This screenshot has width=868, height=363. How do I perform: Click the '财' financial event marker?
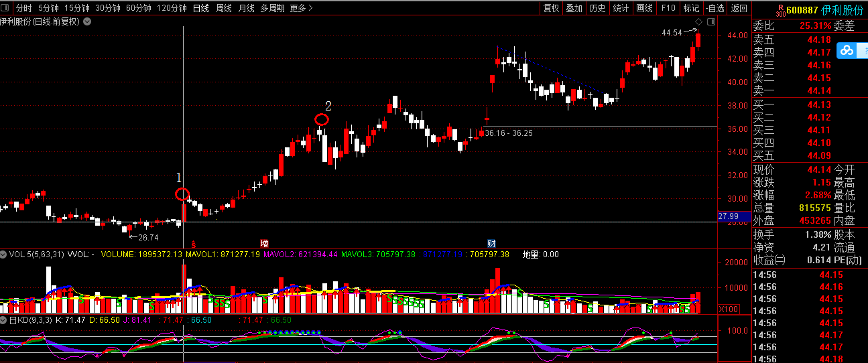pyautogui.click(x=491, y=242)
